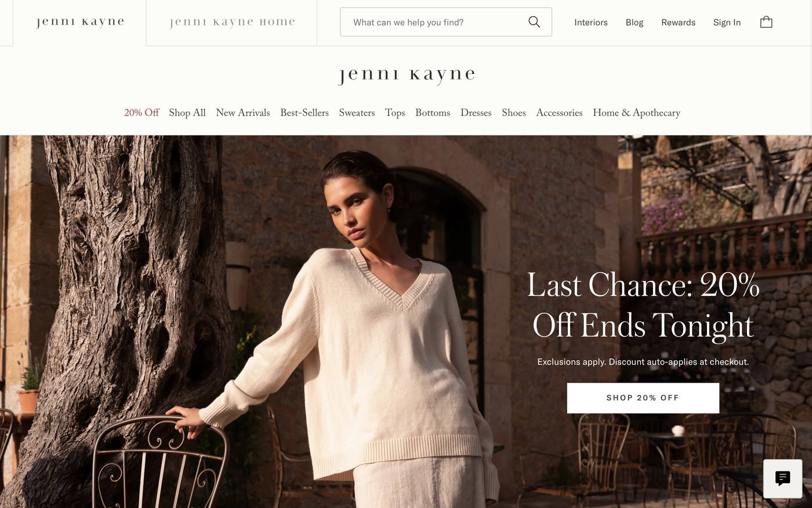Open the Best-Sellers category
The width and height of the screenshot is (812, 508).
[304, 113]
